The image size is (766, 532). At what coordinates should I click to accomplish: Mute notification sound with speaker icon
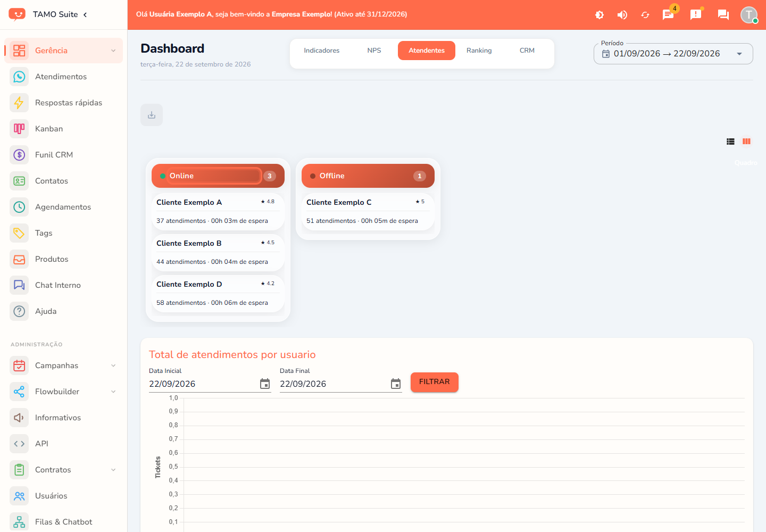point(622,15)
